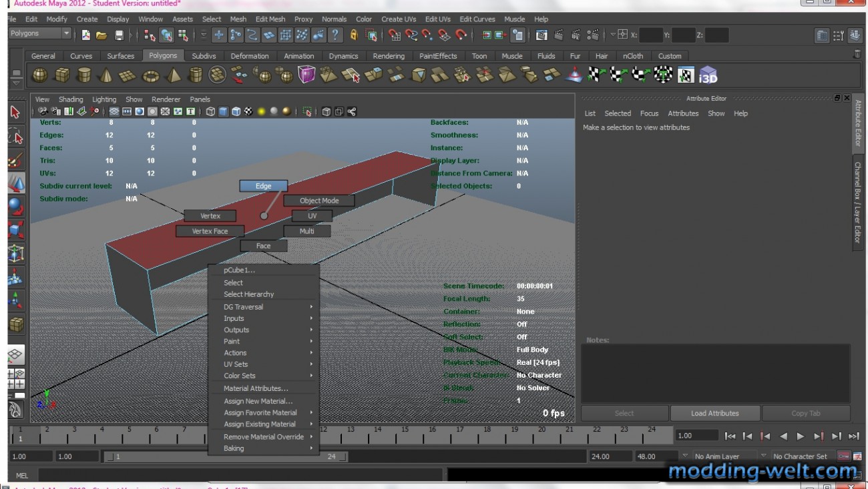868x489 pixels.
Task: Expand the UV Sets submenu
Action: click(x=264, y=364)
